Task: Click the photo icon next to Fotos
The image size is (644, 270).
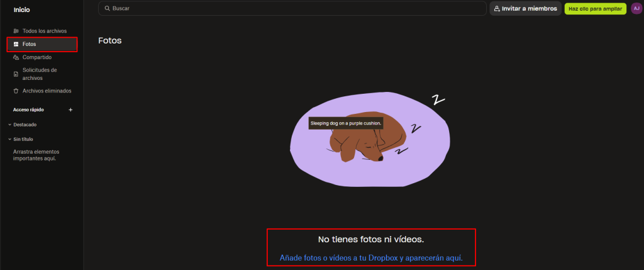Action: pyautogui.click(x=16, y=44)
